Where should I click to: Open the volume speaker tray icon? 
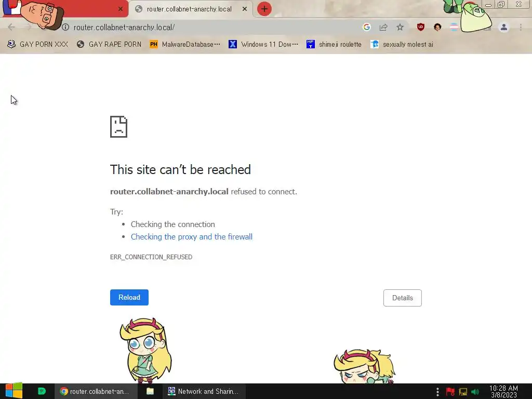tap(475, 392)
